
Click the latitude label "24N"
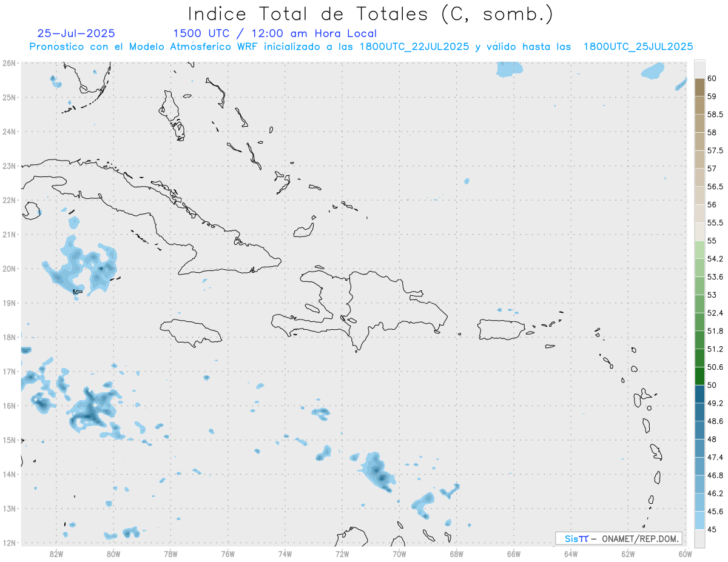pos(8,132)
